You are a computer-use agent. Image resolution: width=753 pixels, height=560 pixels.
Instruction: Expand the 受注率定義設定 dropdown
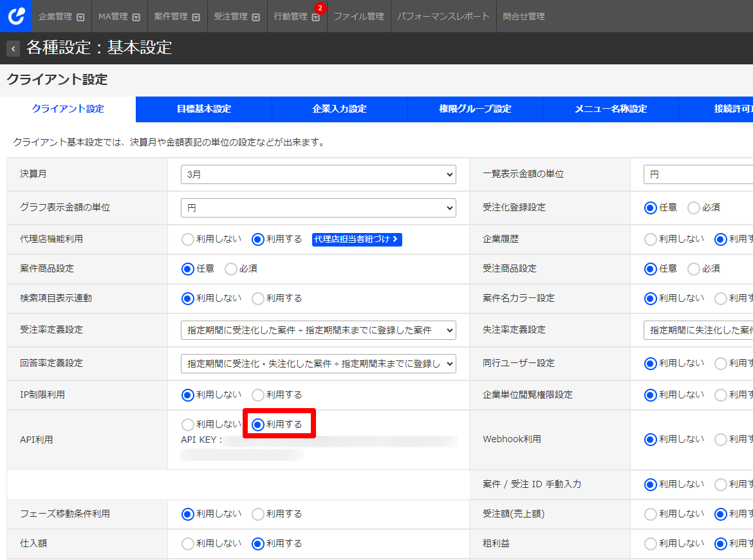pos(318,330)
